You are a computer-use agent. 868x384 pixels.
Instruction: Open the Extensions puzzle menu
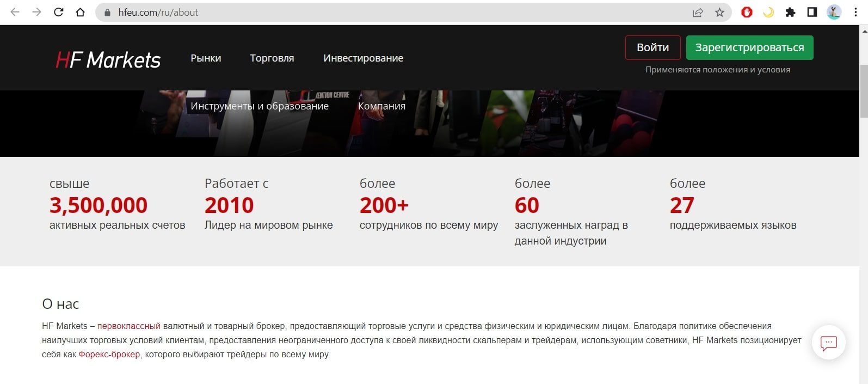pos(790,12)
